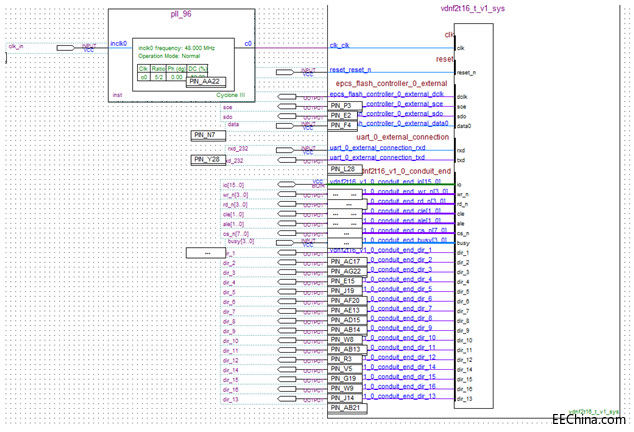634x432 pixels.
Task: Select the dir_10 output pin symbol
Action: tap(287, 341)
